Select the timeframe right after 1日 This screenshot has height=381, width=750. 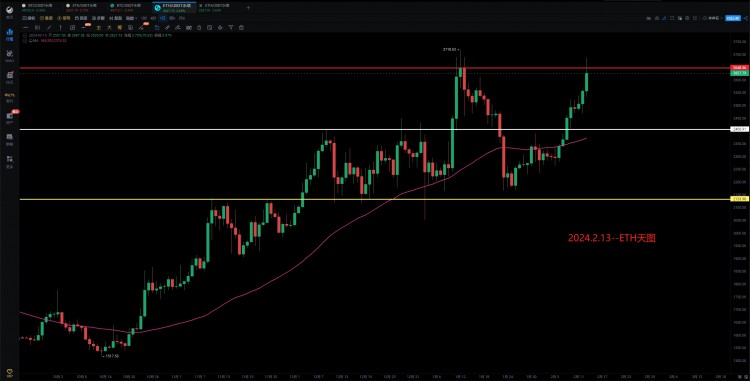click(172, 18)
